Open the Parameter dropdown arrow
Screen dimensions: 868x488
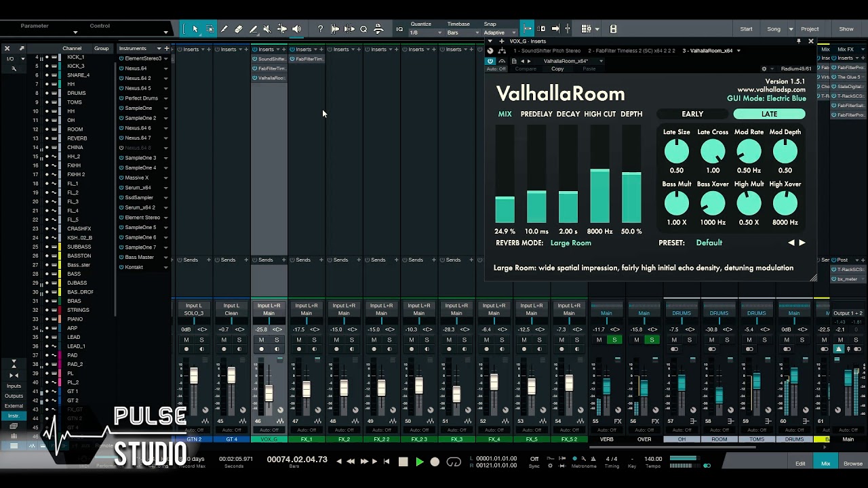click(x=75, y=32)
